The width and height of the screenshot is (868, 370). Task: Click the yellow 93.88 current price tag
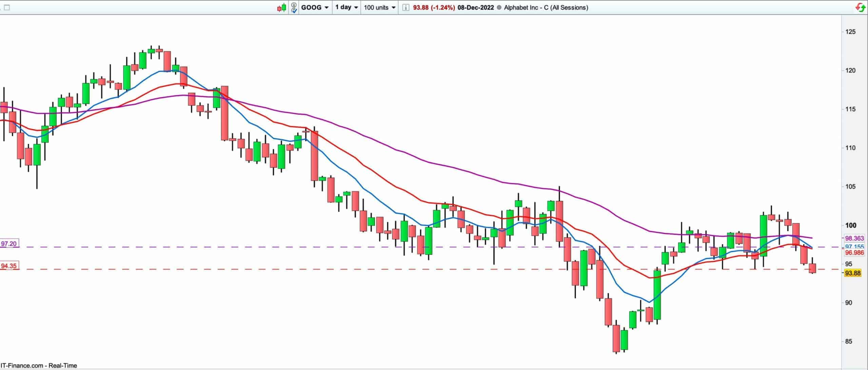point(852,273)
